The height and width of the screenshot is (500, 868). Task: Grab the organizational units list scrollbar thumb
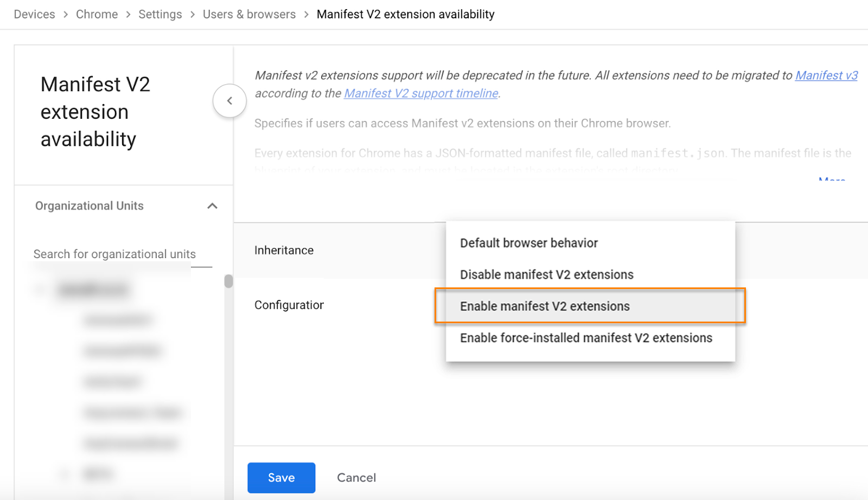[228, 281]
